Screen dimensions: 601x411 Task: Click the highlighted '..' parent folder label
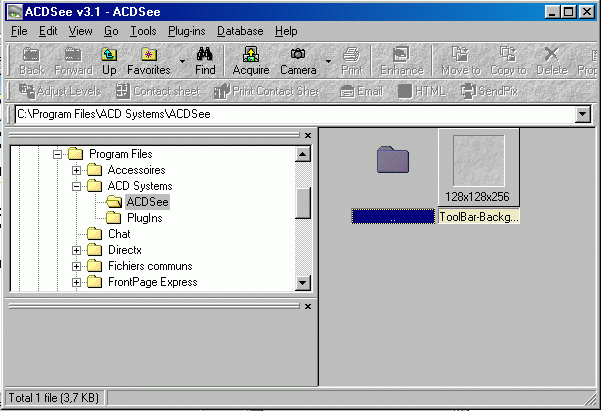point(393,217)
